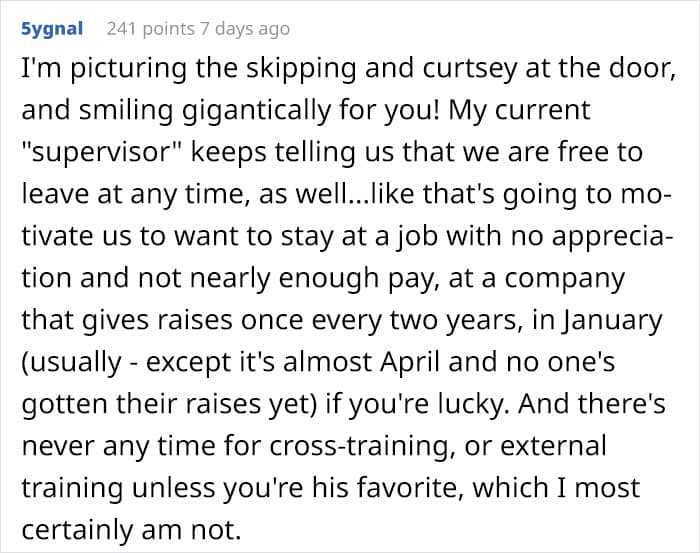Click the word company in the comment
The width and height of the screenshot is (700, 553).
tap(564, 279)
